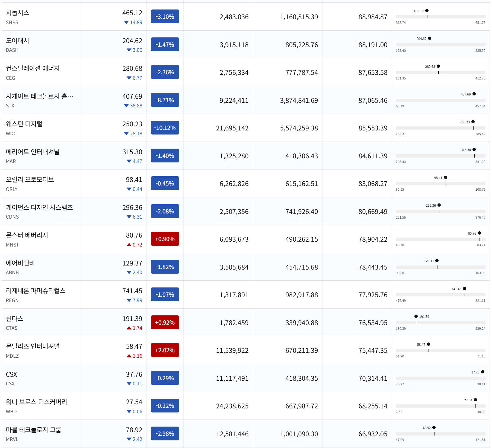This screenshot has height=448, width=492.
Task: Click the 52-week high 821.11 for REGN
Action: point(480,301)
